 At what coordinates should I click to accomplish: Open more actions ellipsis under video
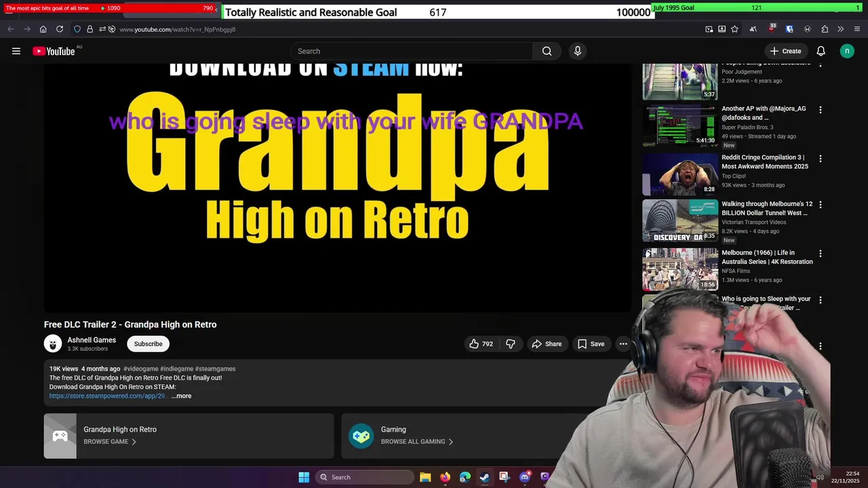tap(623, 344)
